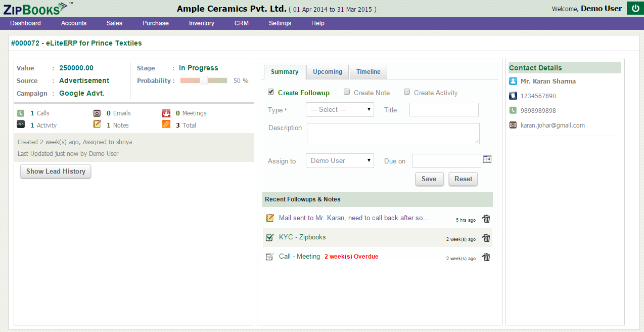Open the Settings menu
Screen dimensions: 644x332
(x=280, y=23)
